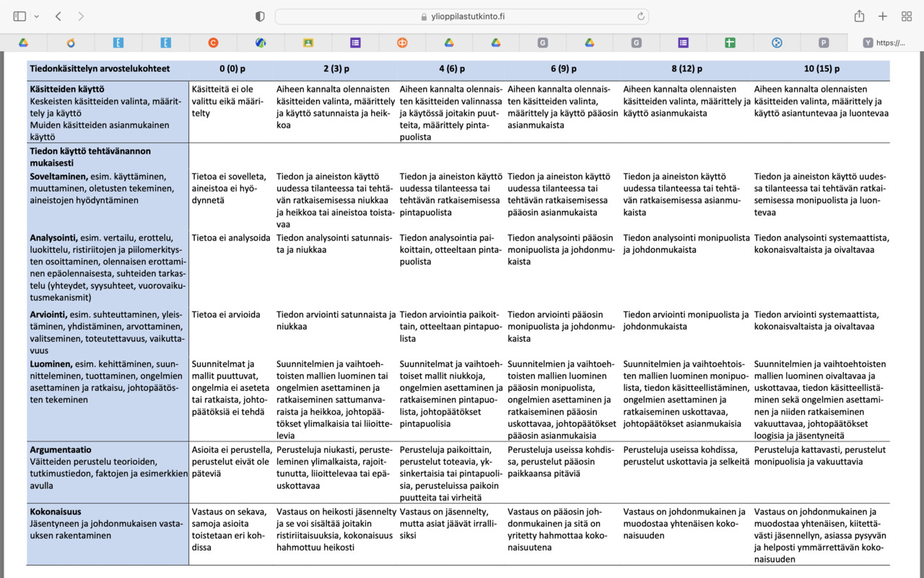
Task: Select the active tab labeled https://...
Action: (x=884, y=43)
